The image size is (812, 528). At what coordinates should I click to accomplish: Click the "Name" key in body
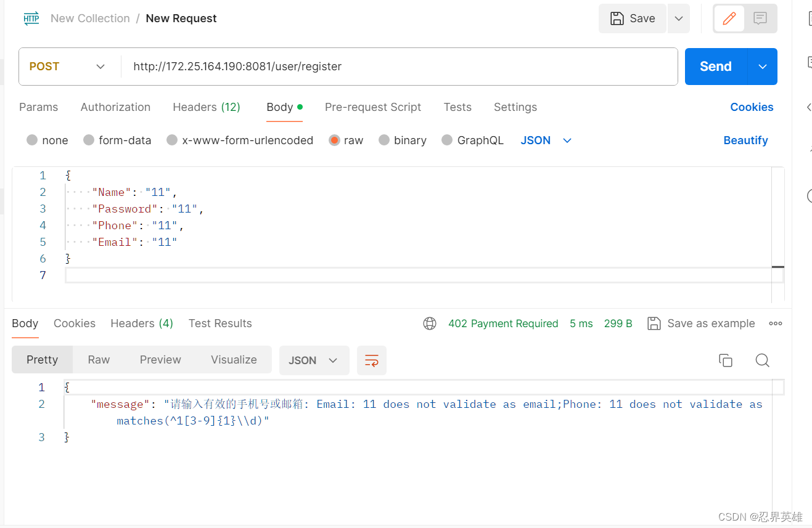112,192
